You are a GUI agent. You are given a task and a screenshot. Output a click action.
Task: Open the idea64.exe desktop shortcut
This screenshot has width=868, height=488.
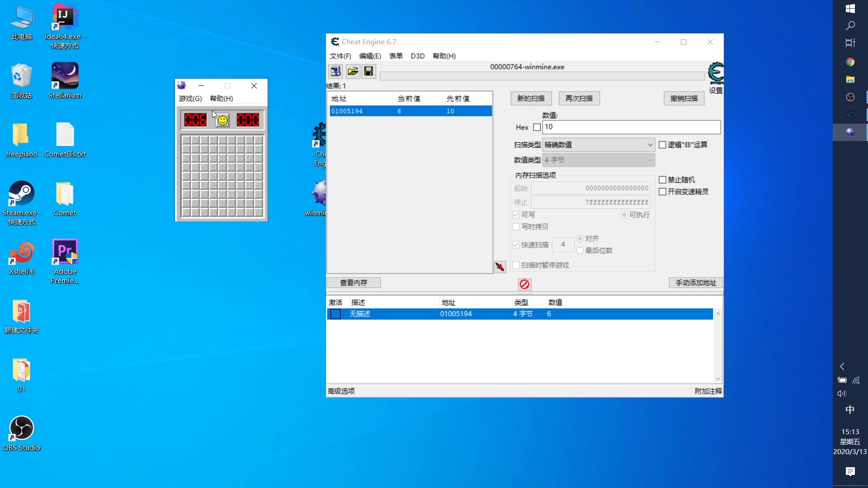point(65,27)
